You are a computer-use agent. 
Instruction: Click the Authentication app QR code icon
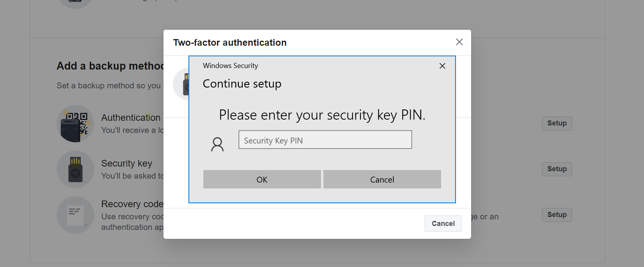(75, 124)
